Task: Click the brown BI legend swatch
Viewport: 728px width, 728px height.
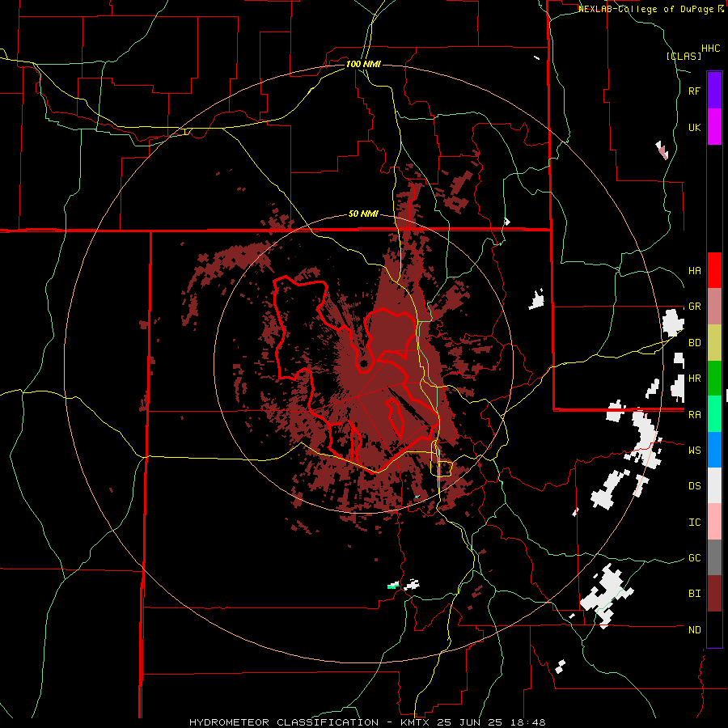Action: [714, 594]
